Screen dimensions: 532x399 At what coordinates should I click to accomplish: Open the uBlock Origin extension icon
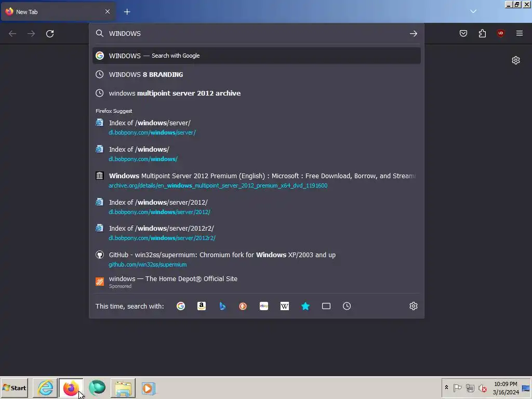500,33
